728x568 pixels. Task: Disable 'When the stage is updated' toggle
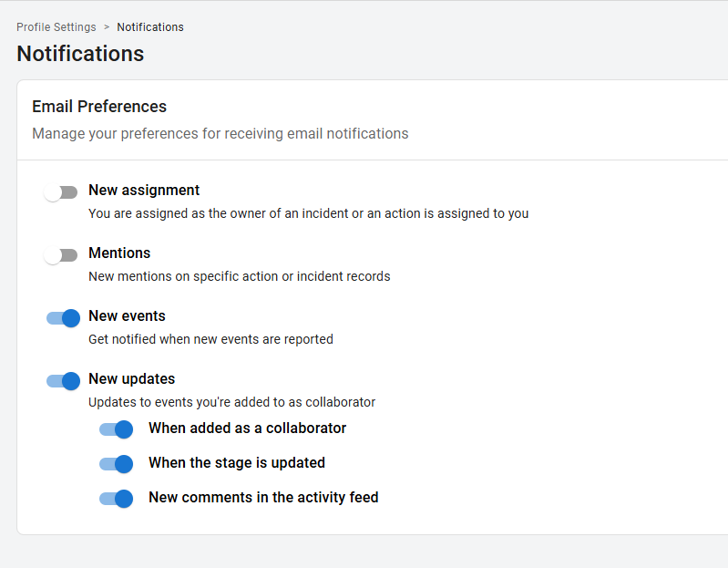(x=116, y=464)
